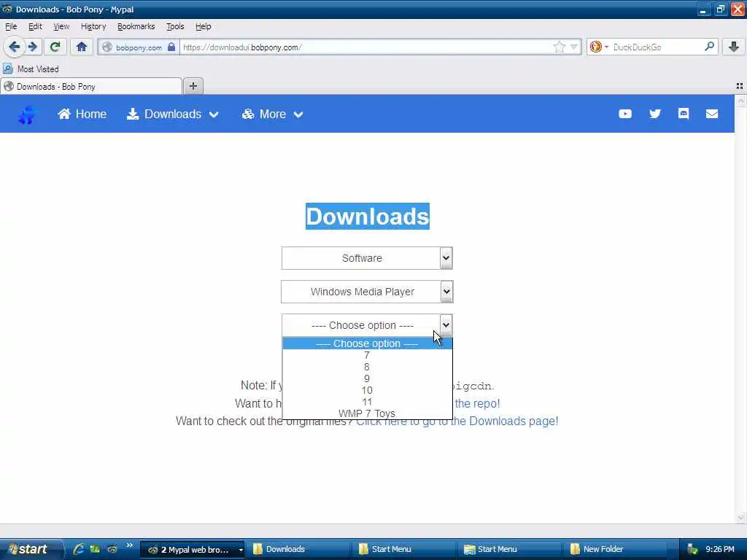
Task: Switch to the first Start Menu taskbar button
Action: click(x=404, y=550)
